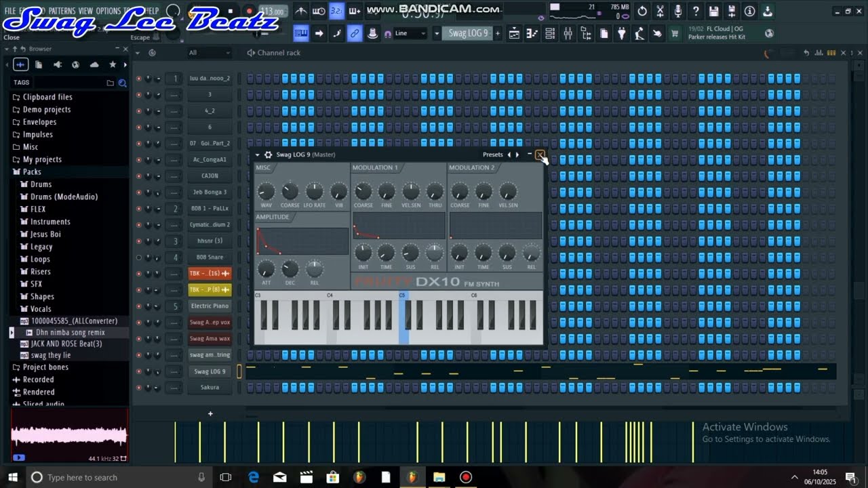Select the TBK -..(16) channel button
Screen dimensions: 868x488
[210, 274]
